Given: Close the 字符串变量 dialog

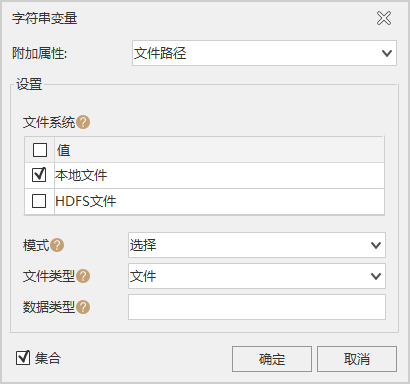Looking at the screenshot, I should 384,18.
